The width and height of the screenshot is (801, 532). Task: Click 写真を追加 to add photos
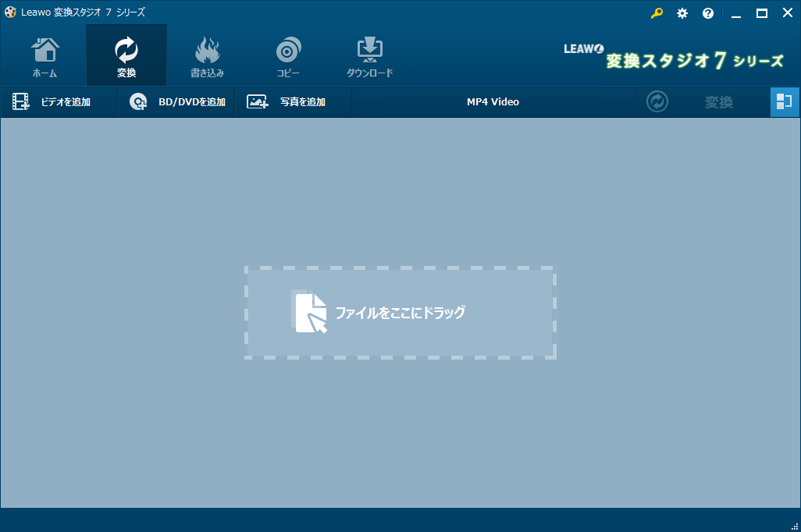click(287, 102)
